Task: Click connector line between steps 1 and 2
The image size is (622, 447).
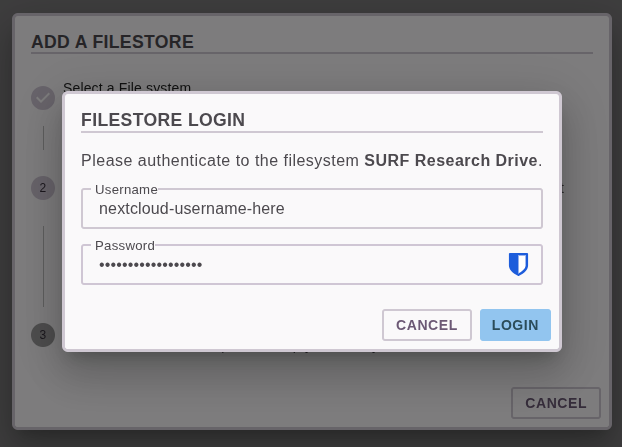Action: click(43, 138)
